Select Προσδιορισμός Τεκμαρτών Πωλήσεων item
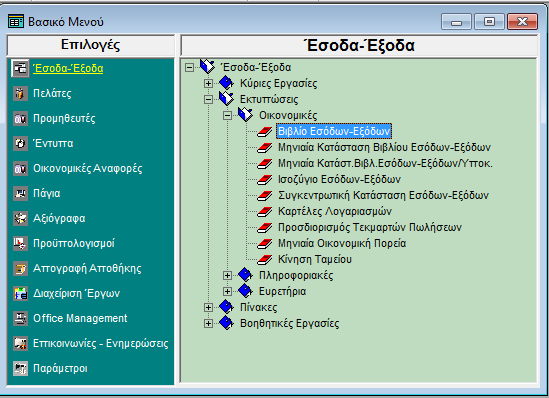Viewport: 549px width, 398px height. [370, 228]
